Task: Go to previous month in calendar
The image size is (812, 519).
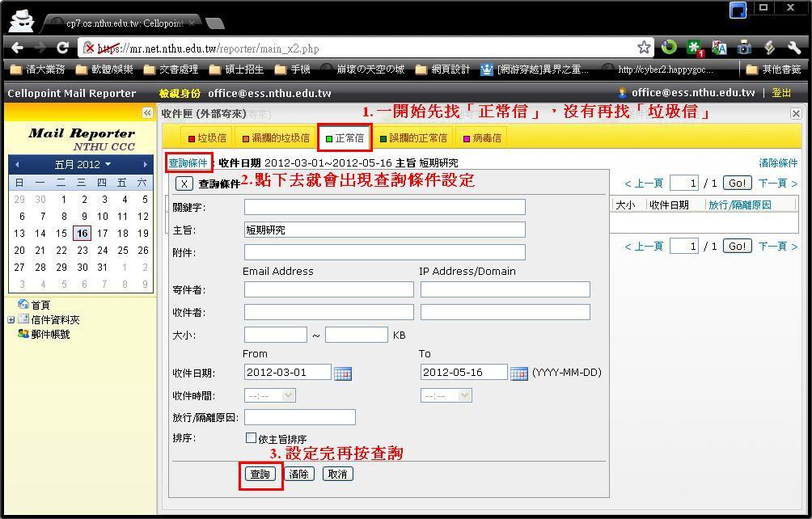Action: click(x=17, y=165)
